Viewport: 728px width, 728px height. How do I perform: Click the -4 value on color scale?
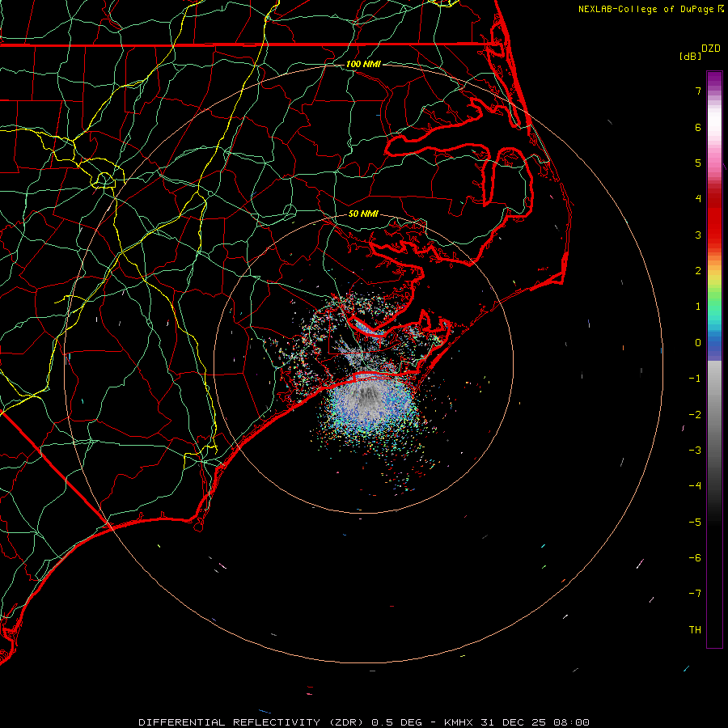[695, 486]
